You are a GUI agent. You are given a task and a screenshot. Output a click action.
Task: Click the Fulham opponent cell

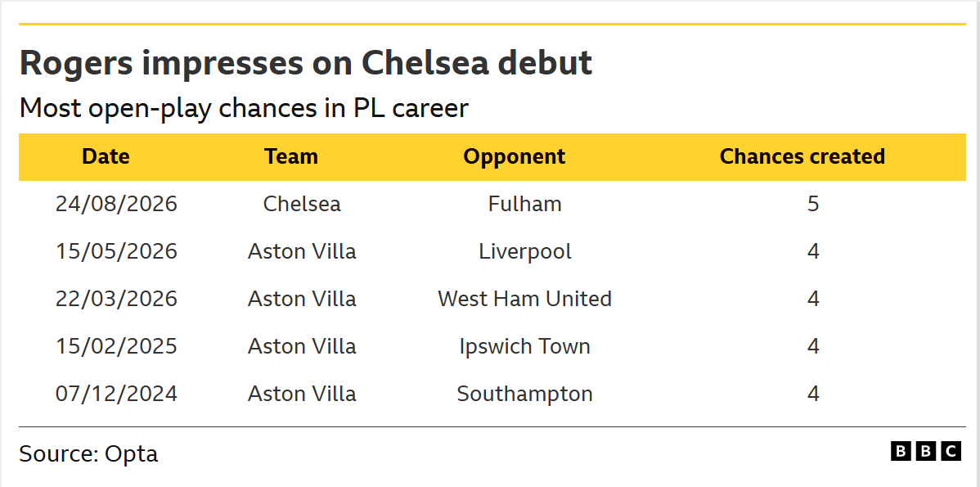point(525,204)
